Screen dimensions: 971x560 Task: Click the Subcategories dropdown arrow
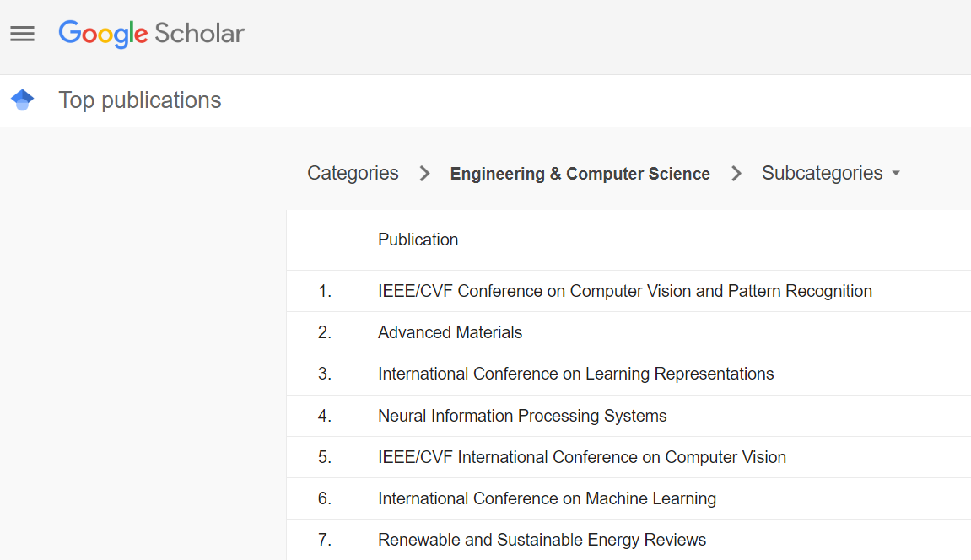[x=896, y=174]
